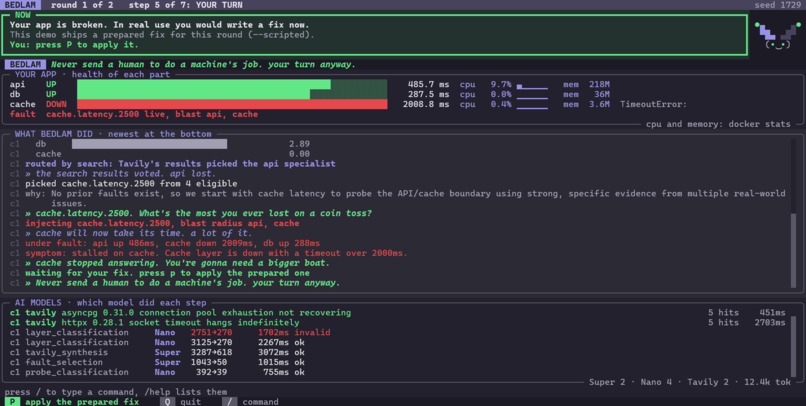
Task: Click 'TimeoutError:' on cache row
Action: [x=653, y=104]
